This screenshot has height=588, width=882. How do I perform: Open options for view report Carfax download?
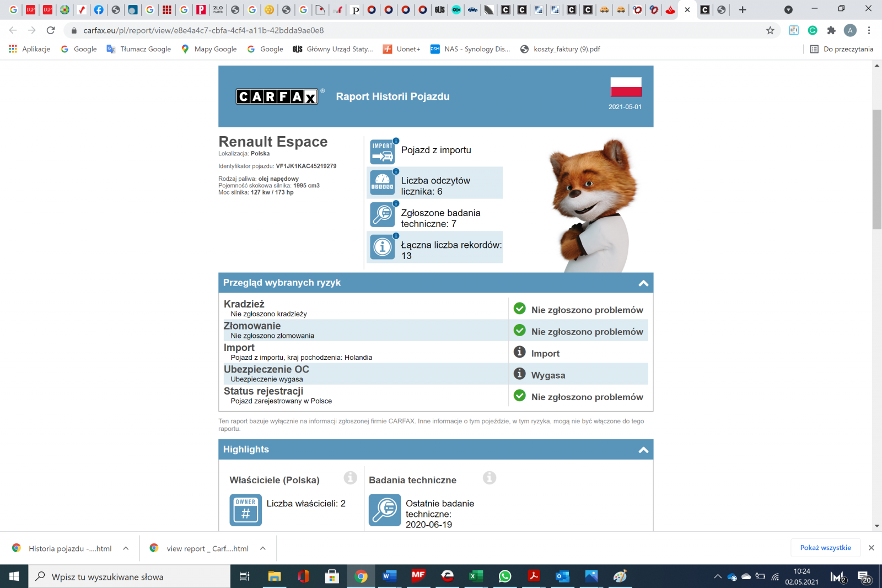click(263, 548)
